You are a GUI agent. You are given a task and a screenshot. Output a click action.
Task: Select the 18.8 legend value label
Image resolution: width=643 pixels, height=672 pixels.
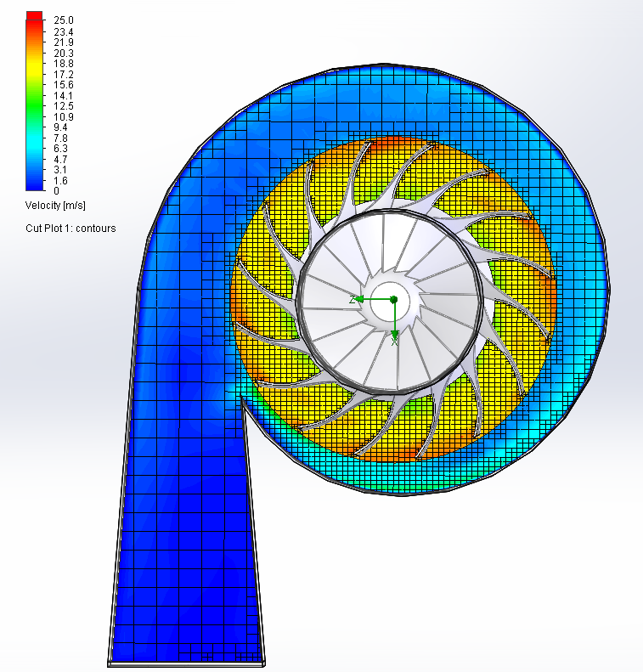pyautogui.click(x=64, y=63)
